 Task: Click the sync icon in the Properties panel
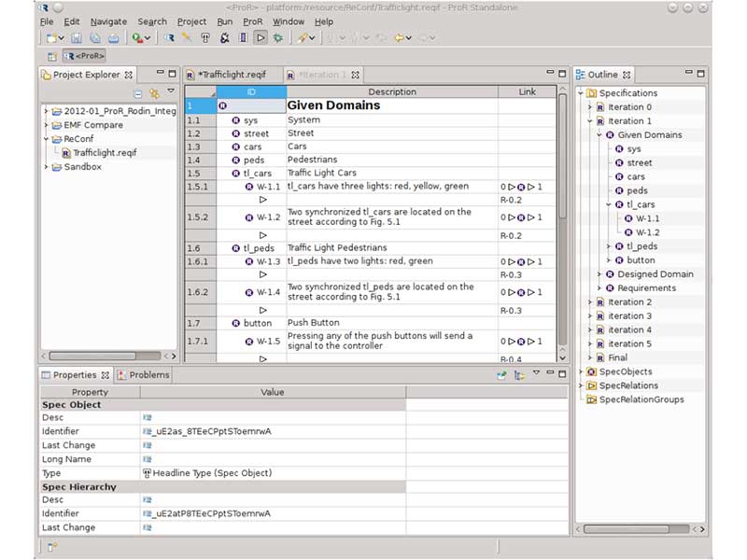click(x=501, y=372)
